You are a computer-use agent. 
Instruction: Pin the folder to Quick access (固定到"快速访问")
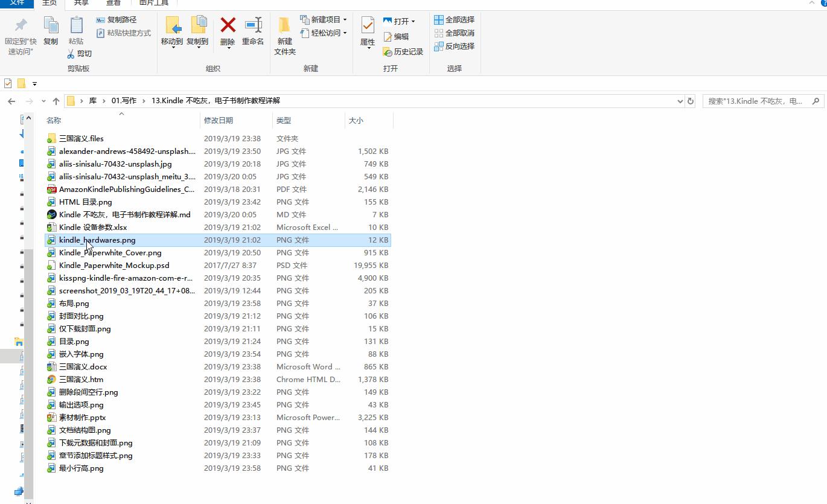[21, 36]
